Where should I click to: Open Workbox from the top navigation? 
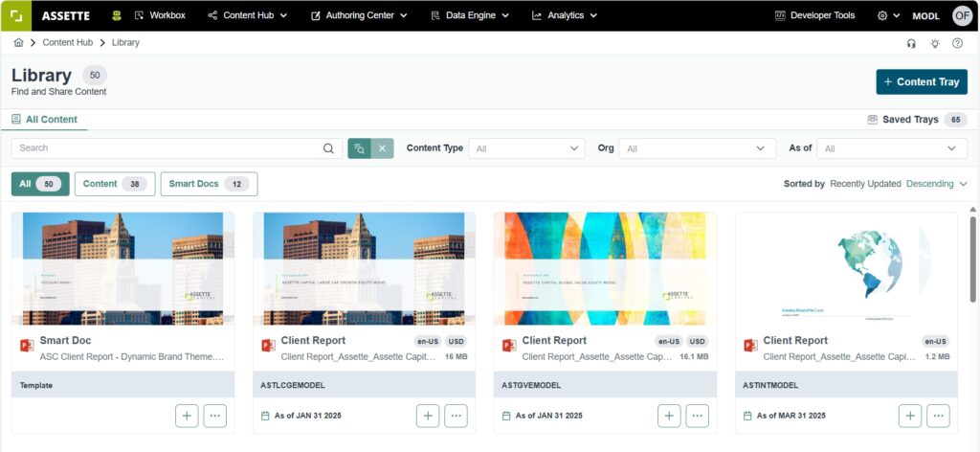pyautogui.click(x=160, y=15)
